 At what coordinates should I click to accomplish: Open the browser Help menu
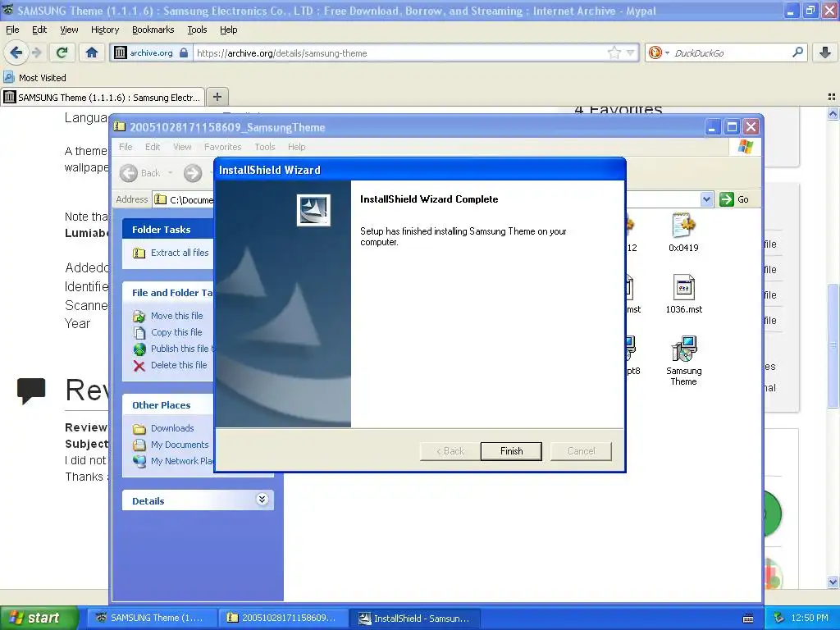pos(229,30)
